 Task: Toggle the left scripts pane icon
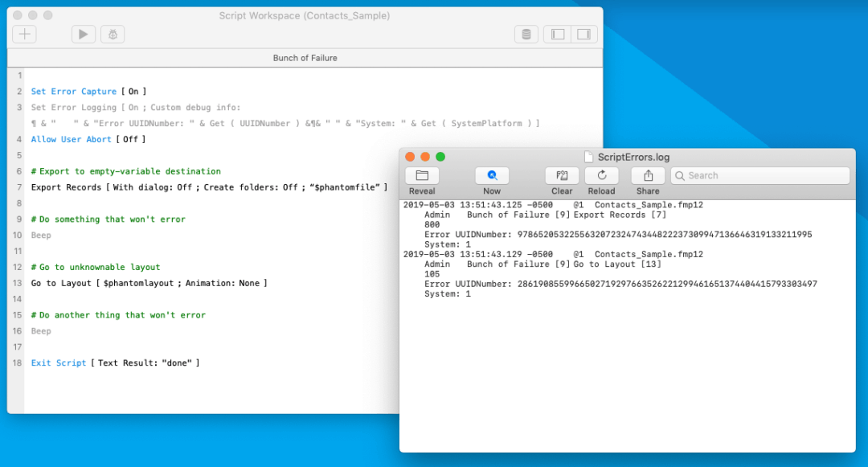556,34
